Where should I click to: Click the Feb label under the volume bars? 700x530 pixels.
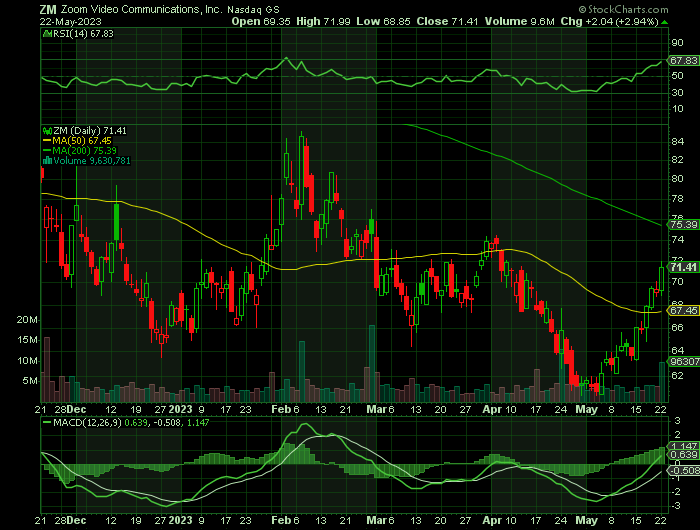(281, 409)
